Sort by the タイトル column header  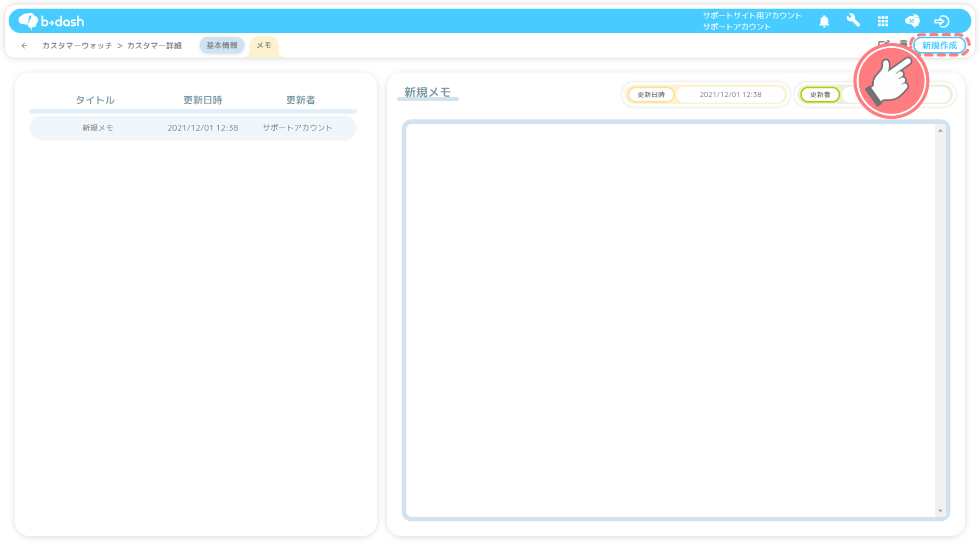[95, 100]
